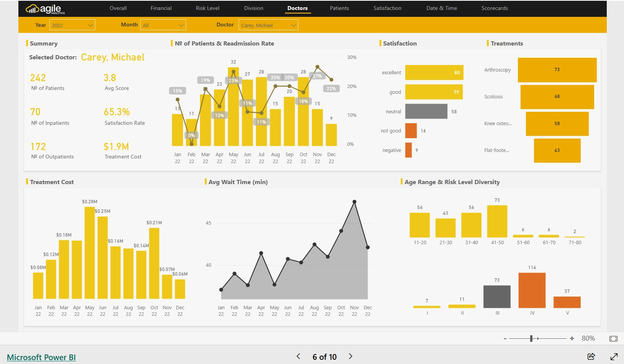The image size is (624, 364).
Task: Select risk level IV orange bar
Action: click(532, 290)
